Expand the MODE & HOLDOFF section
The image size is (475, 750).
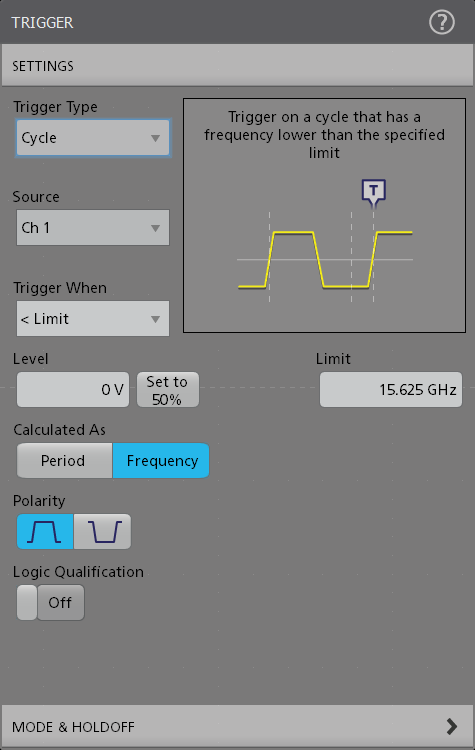click(x=237, y=727)
